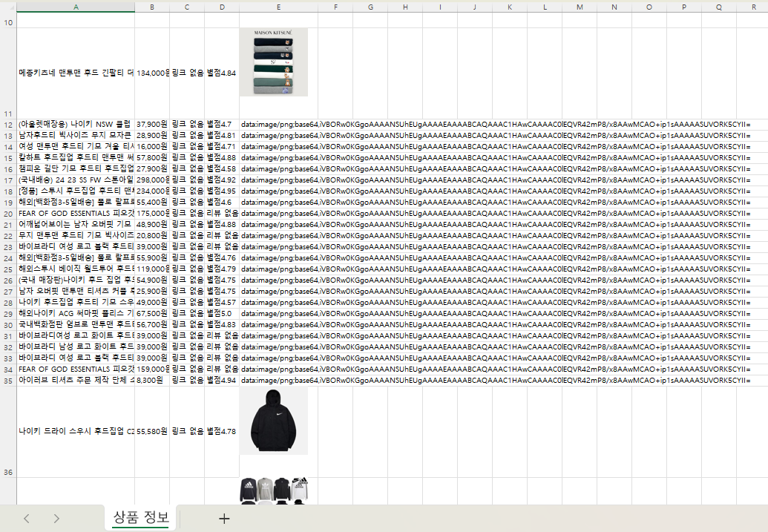Select the 298,000원 price cell
This screenshot has height=532, width=768.
152,180
